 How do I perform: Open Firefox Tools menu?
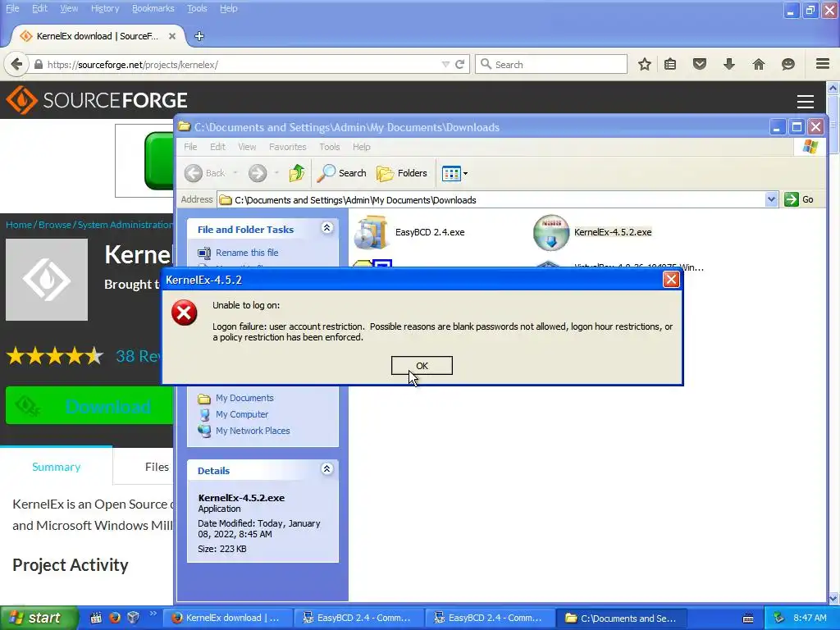(197, 8)
